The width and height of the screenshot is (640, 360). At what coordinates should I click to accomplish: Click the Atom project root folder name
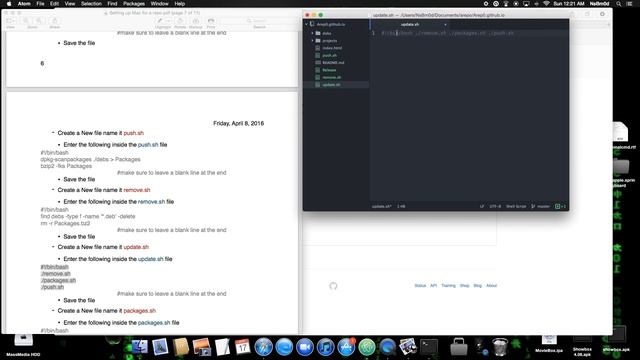pyautogui.click(x=331, y=24)
